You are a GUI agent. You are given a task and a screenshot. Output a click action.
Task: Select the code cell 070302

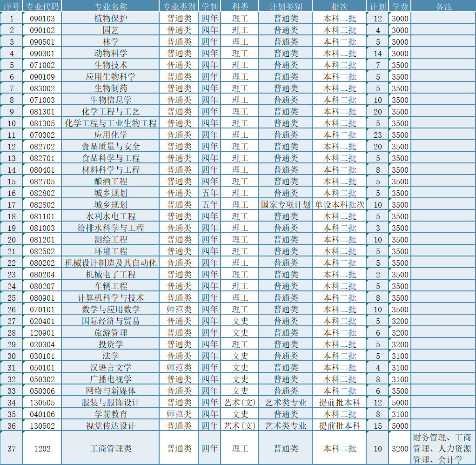pos(42,135)
